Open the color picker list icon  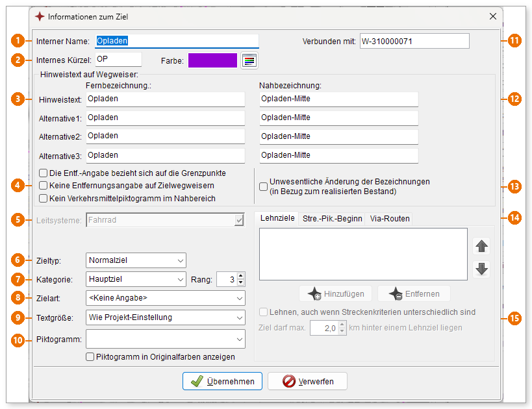(249, 61)
